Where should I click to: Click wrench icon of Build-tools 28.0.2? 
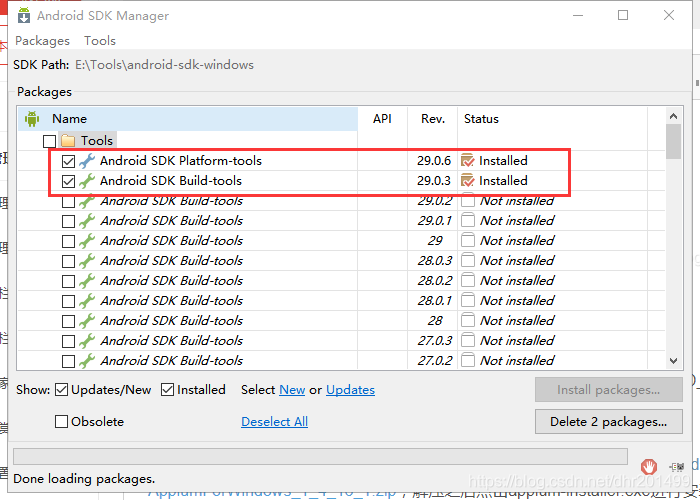tap(87, 281)
